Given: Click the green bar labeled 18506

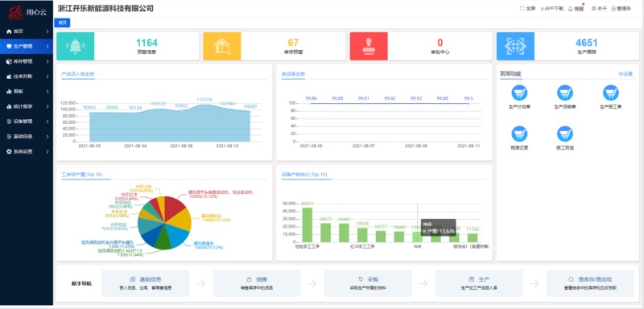Looking at the screenshot, I should pyautogui.click(x=362, y=235).
